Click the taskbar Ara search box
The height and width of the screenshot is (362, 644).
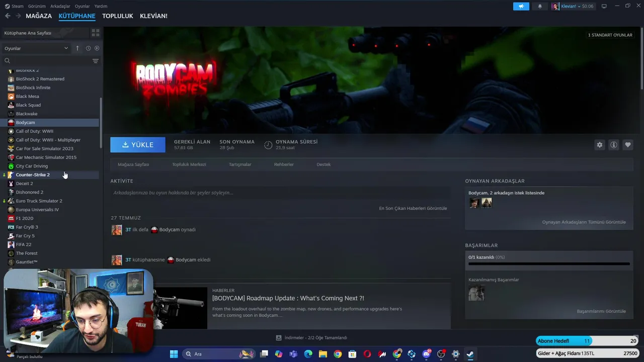[218, 354]
